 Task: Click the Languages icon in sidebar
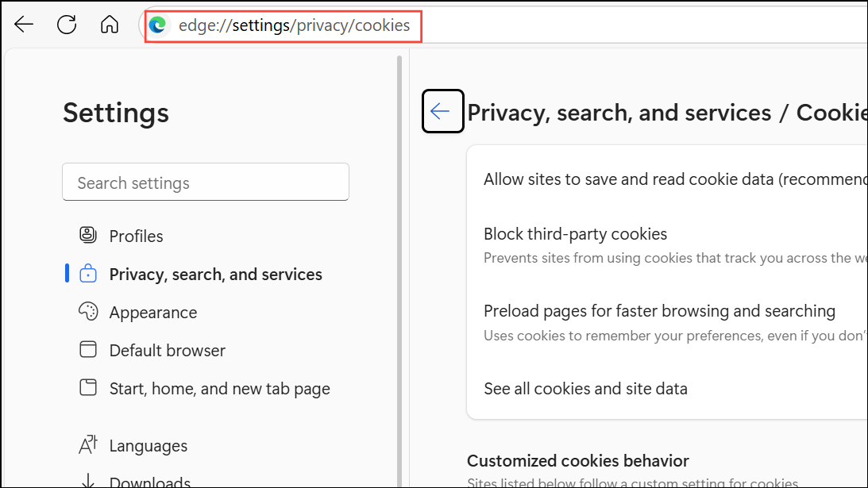click(x=87, y=445)
